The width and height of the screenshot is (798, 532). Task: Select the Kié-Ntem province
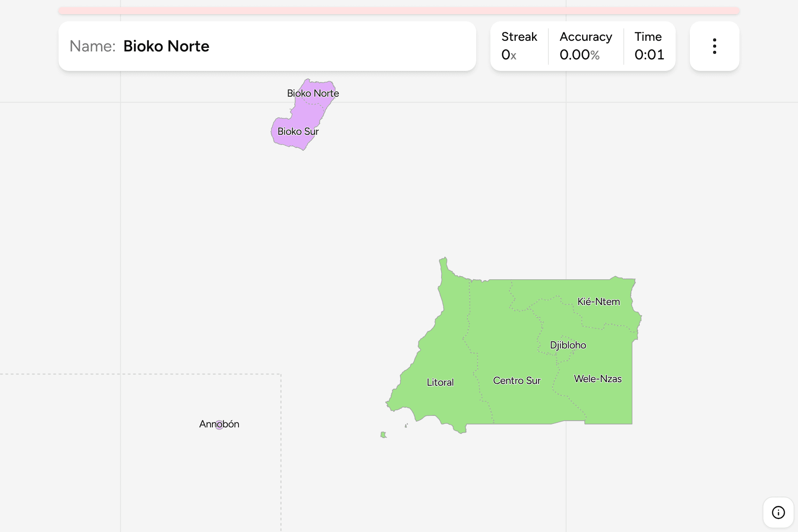pos(598,301)
